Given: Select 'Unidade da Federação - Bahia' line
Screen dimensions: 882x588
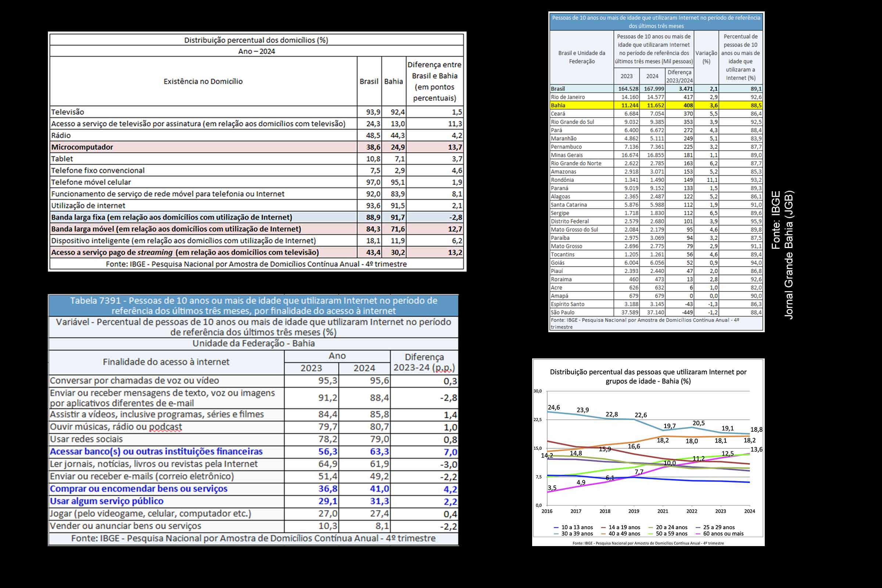Looking at the screenshot, I should [254, 344].
